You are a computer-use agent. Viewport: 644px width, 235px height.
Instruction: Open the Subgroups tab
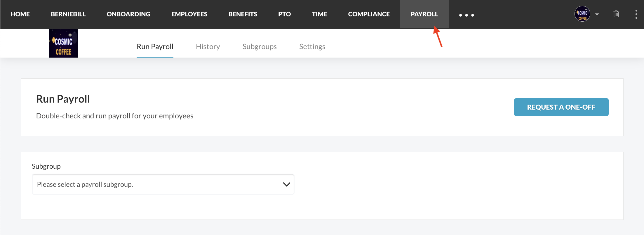[260, 46]
